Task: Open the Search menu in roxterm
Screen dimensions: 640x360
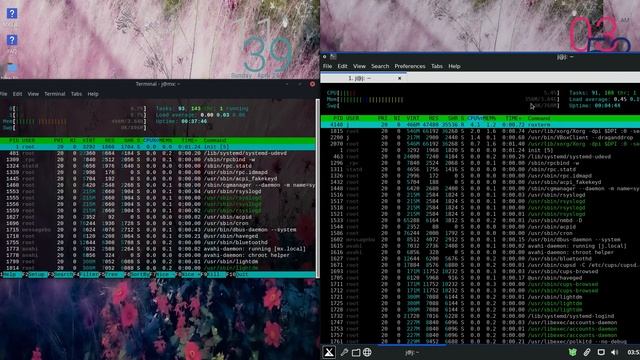Action: coord(380,66)
